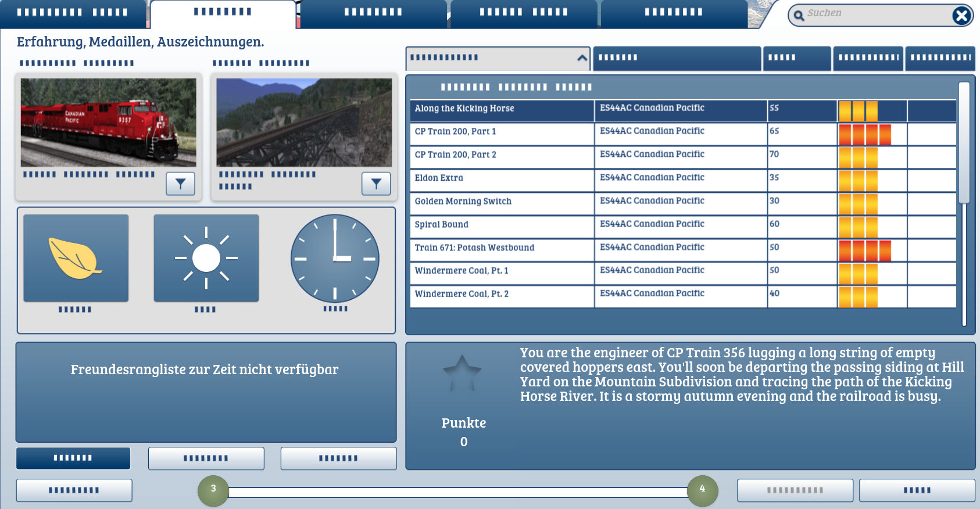Click the track between slider handles 3 and 4

pyautogui.click(x=458, y=492)
